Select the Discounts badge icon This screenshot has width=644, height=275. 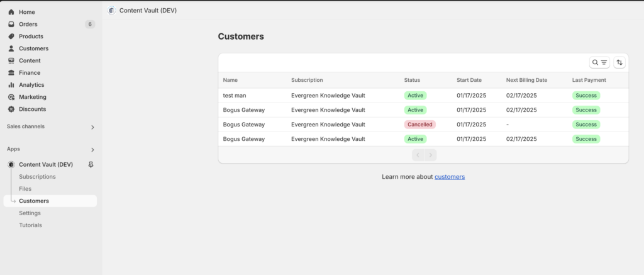[x=11, y=109]
